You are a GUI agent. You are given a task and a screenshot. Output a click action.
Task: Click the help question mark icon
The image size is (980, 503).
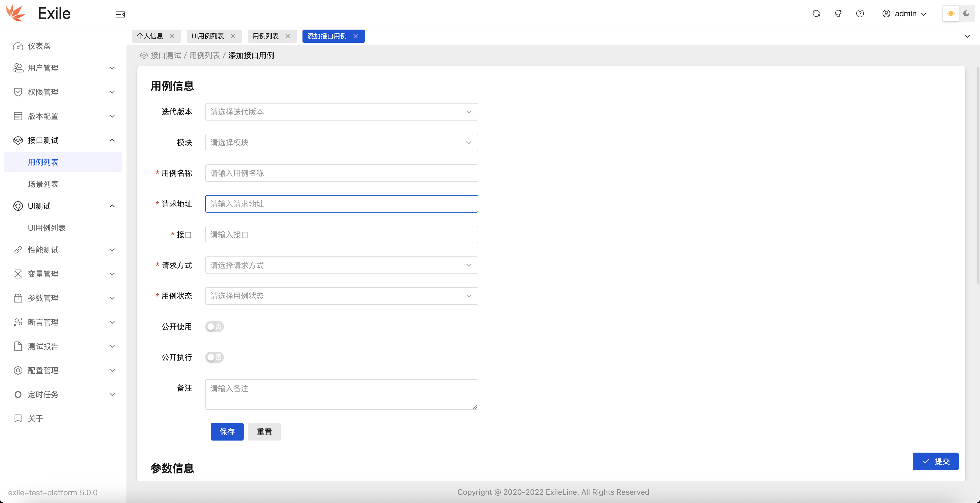coord(860,14)
